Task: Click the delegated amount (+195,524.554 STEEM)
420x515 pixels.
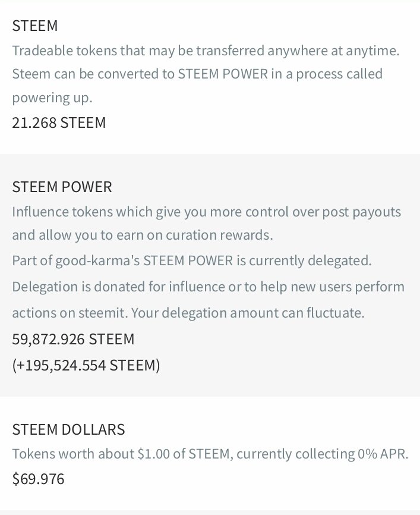Action: coord(86,365)
